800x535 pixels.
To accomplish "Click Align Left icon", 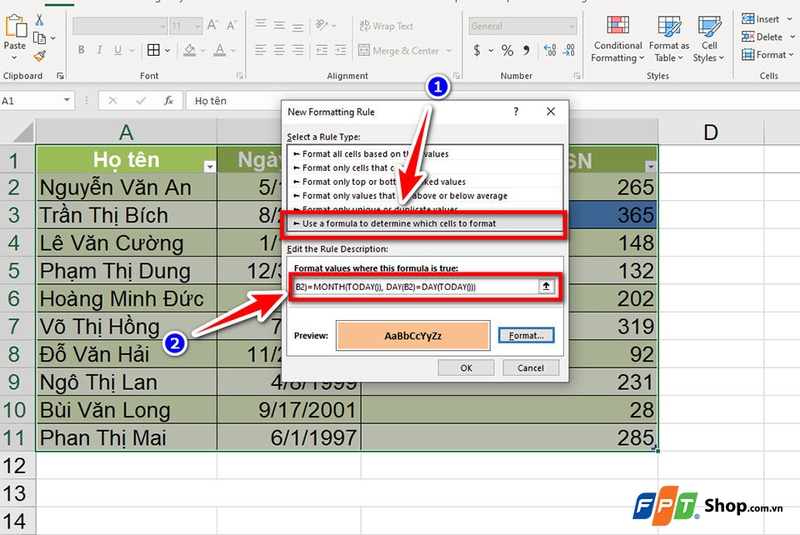I will coord(261,50).
